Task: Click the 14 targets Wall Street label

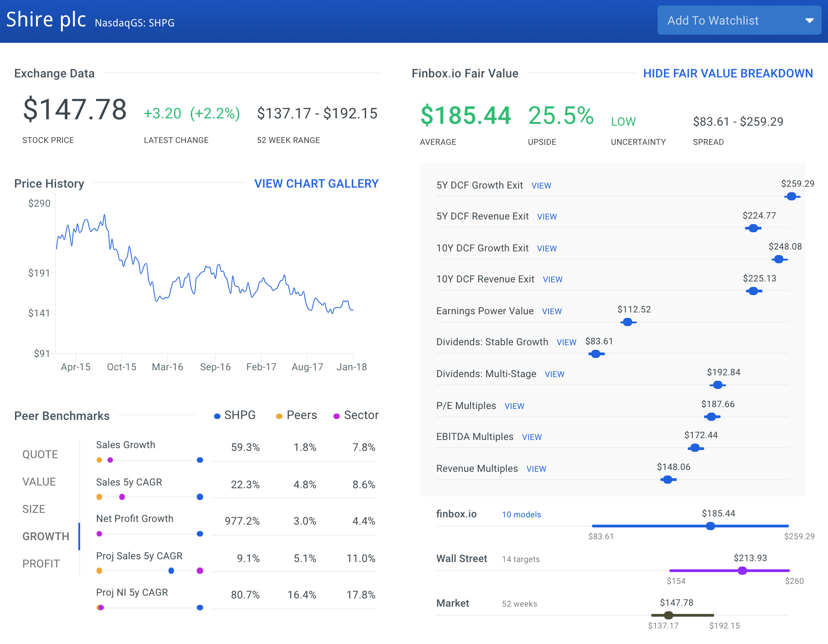Action: click(x=521, y=559)
